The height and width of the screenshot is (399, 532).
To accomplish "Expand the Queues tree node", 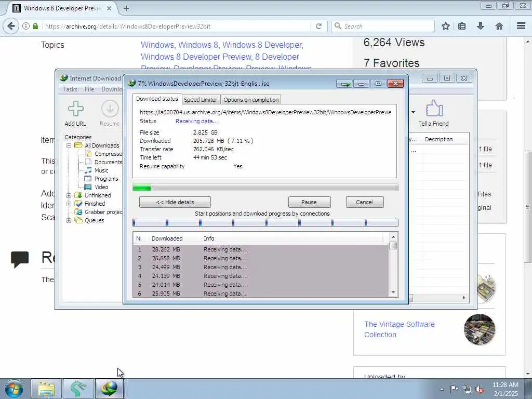I will point(69,220).
